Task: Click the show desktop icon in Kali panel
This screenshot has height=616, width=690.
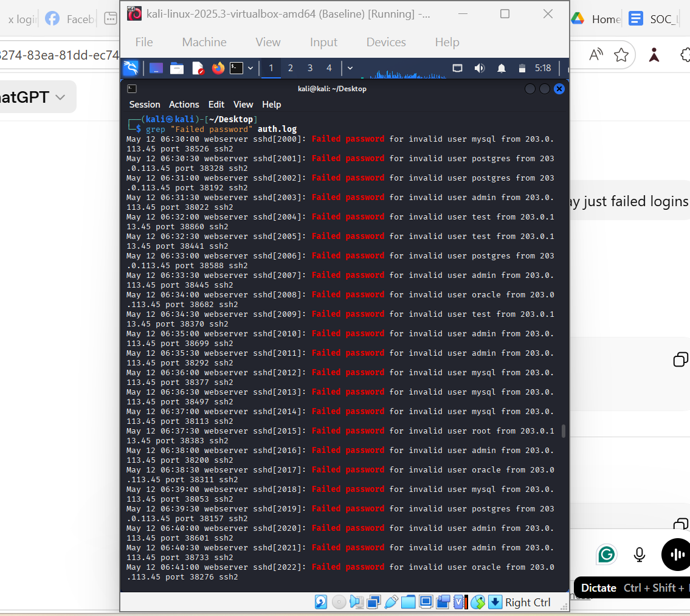Action: [x=156, y=68]
